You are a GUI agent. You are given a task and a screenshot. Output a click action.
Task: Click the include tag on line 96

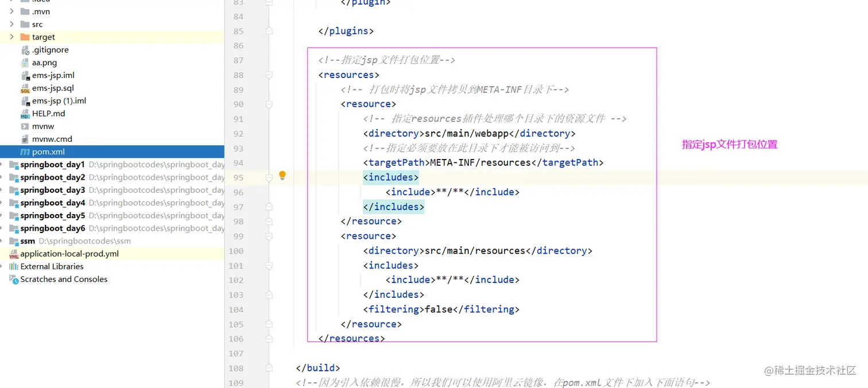tap(452, 192)
